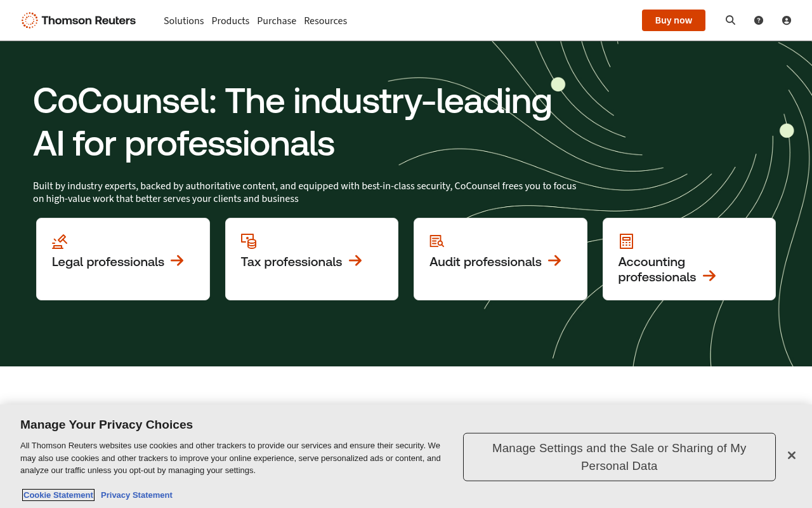
Task: Open the Audit professionals card title
Action: [x=485, y=262]
